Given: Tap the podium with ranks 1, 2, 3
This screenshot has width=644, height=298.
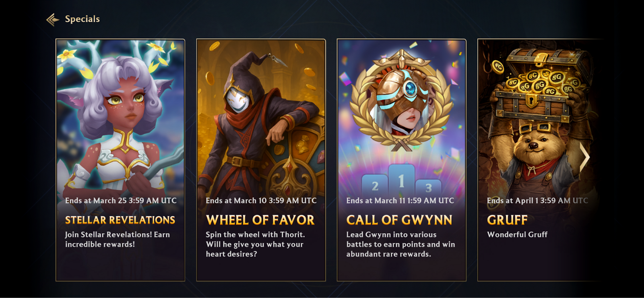Looking at the screenshot, I should 402,179.
